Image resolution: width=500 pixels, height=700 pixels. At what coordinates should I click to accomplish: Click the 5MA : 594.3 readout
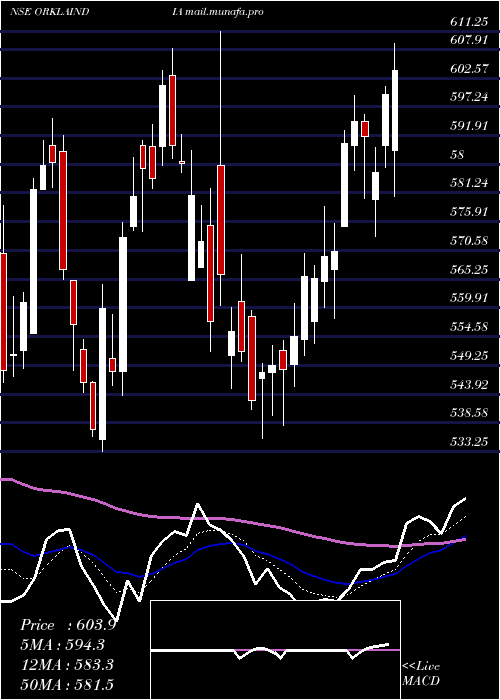(65, 645)
